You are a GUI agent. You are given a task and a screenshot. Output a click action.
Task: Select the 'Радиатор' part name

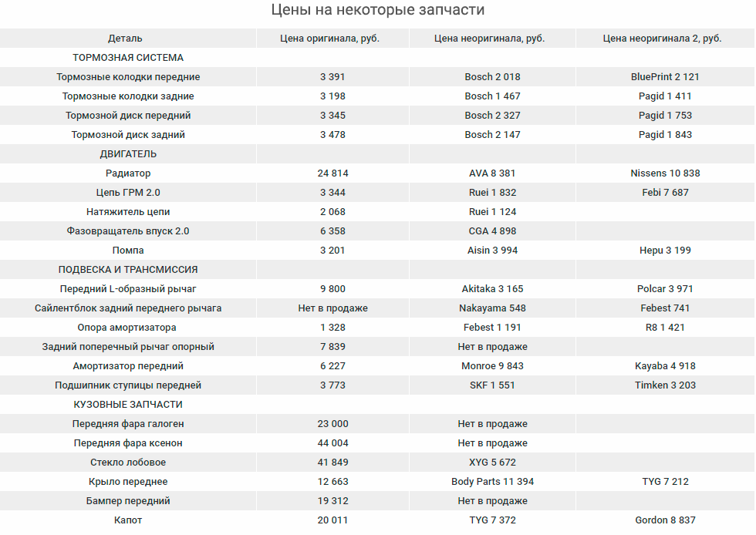[x=128, y=173]
